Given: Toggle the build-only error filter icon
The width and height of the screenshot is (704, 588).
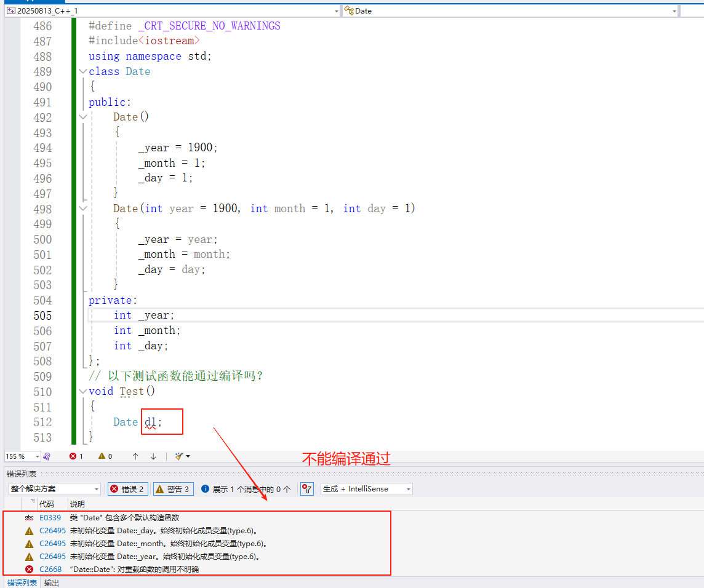Looking at the screenshot, I should click(307, 489).
